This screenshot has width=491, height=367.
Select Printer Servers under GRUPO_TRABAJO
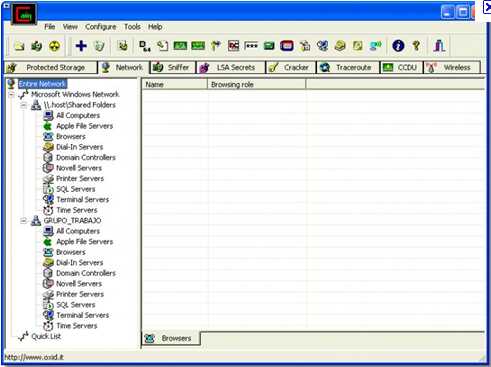[80, 294]
